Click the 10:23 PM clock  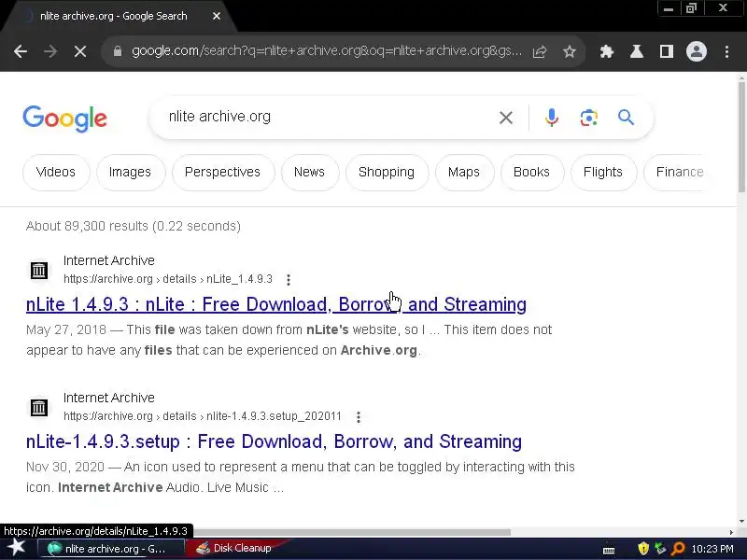712,549
